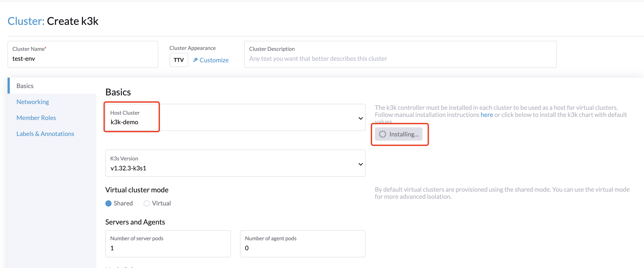This screenshot has height=268, width=644.
Task: Click the TTV cluster badge icon
Action: tap(178, 60)
